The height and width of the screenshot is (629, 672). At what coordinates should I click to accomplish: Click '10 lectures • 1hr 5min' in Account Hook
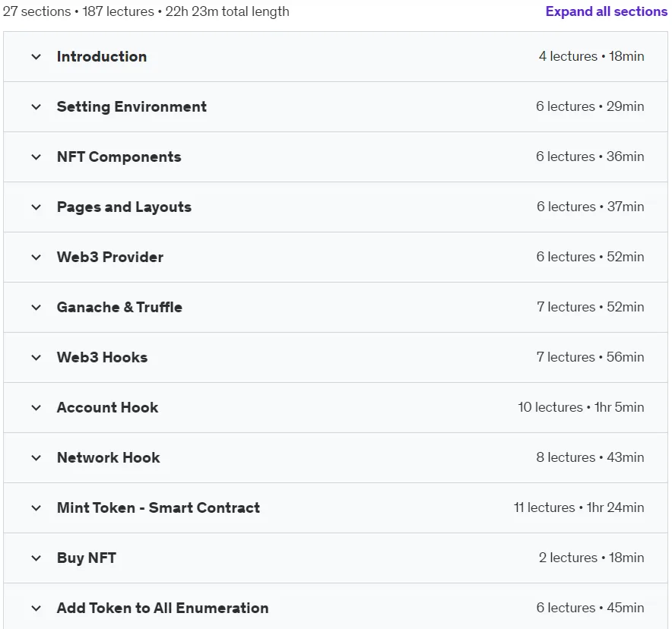581,406
